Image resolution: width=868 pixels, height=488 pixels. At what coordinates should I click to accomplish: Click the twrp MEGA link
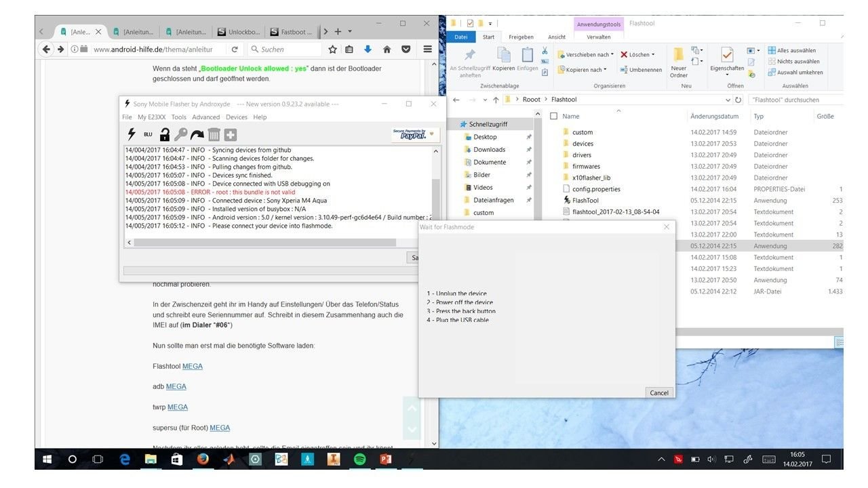(x=178, y=407)
